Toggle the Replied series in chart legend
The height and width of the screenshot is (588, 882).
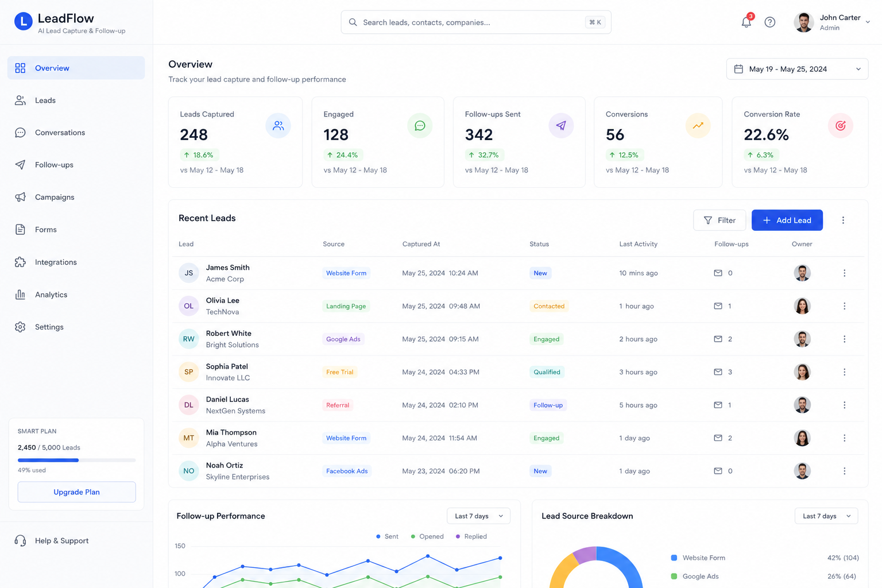[x=471, y=536]
